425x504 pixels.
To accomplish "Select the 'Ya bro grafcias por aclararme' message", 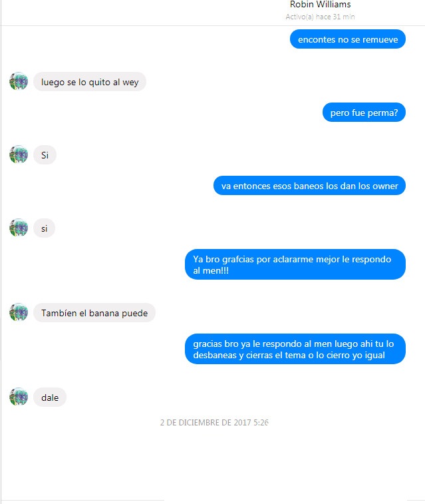I will point(295,264).
